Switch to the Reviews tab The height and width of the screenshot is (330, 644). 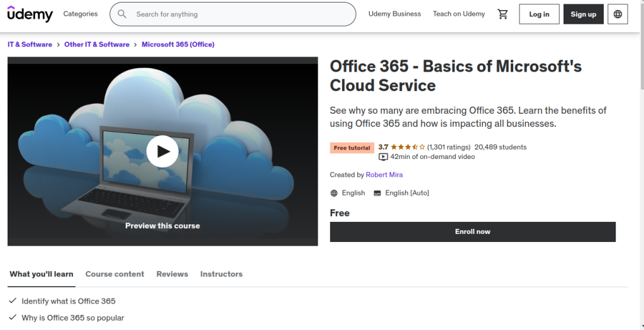pyautogui.click(x=172, y=274)
